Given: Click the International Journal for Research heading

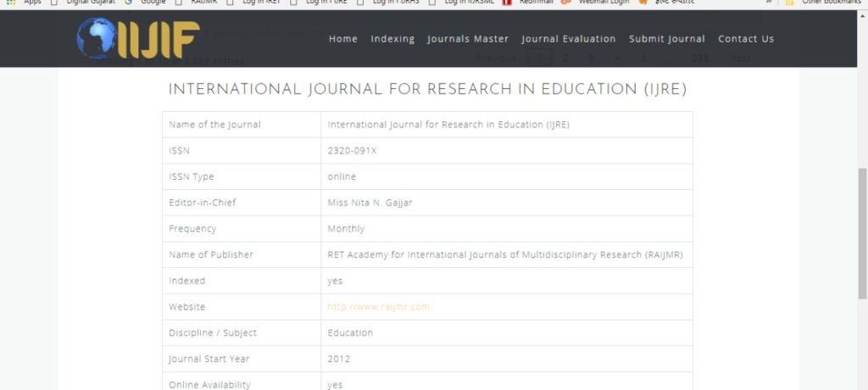Looking at the screenshot, I should (427, 90).
